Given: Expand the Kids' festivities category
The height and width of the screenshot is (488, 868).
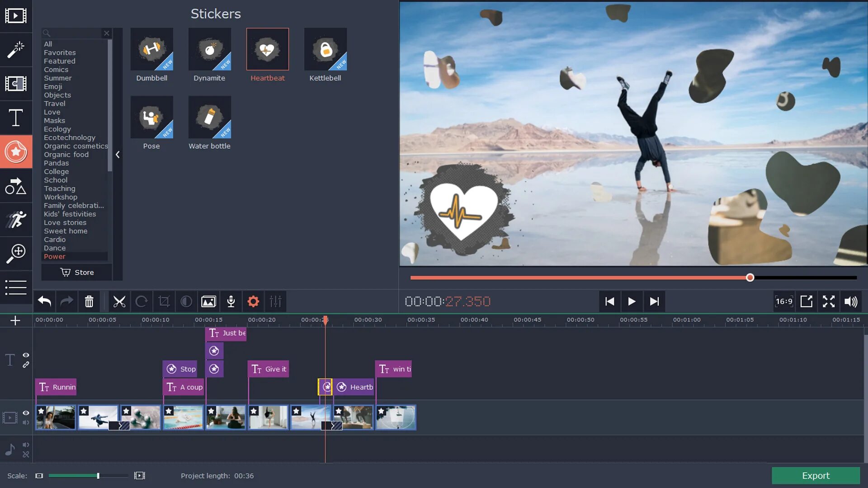Looking at the screenshot, I should [70, 214].
